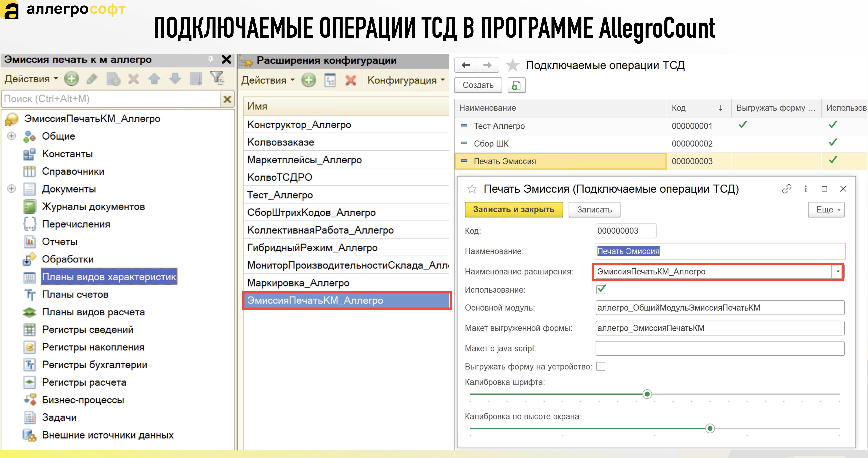Select Справочники in configuration tree
The image size is (868, 458).
click(x=73, y=171)
